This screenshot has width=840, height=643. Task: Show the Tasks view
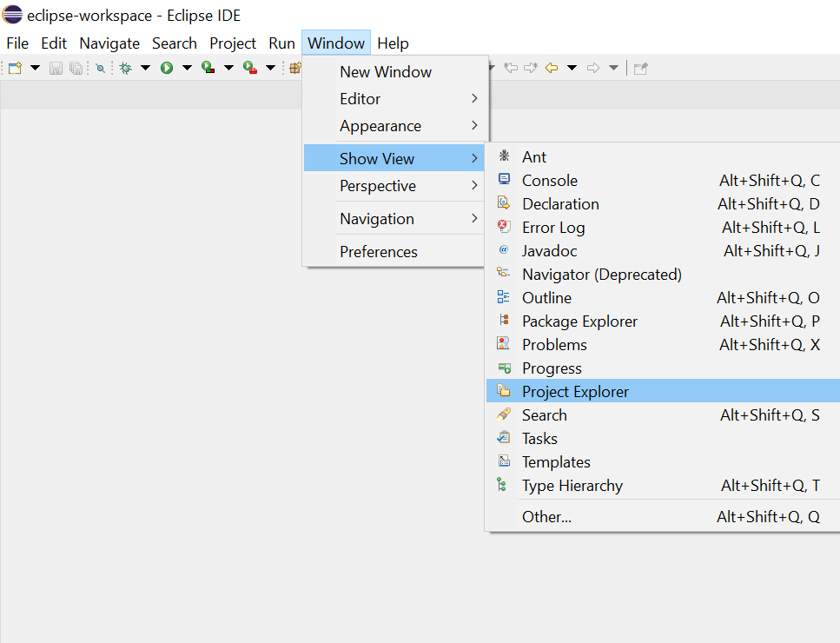pyautogui.click(x=663, y=438)
